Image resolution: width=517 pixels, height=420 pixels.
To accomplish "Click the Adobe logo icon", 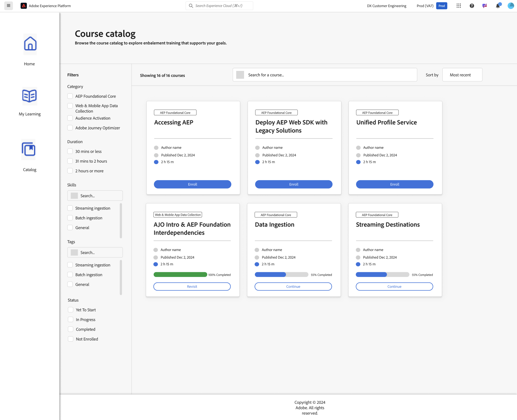I will (x=24, y=6).
